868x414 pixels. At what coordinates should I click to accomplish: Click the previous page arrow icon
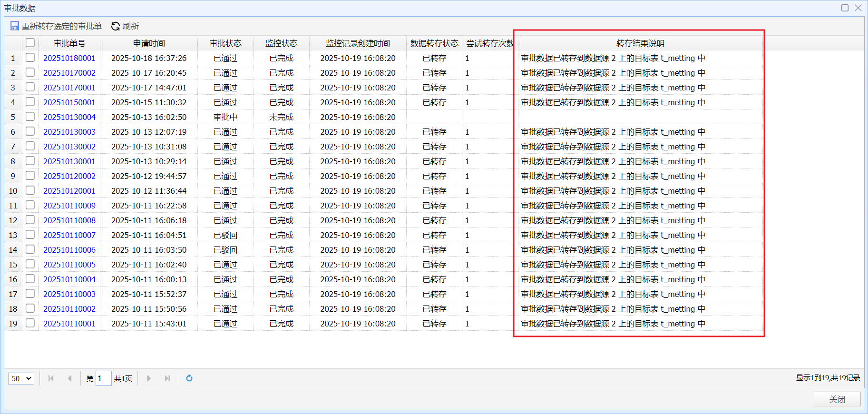(70, 378)
